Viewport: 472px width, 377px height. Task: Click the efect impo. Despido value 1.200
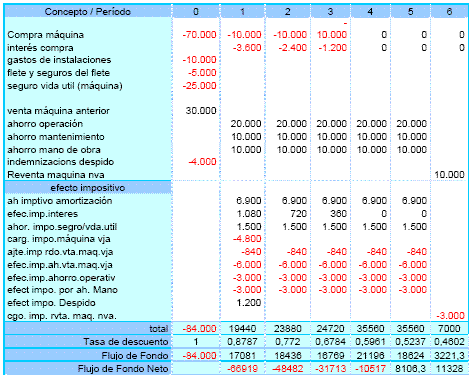249,303
